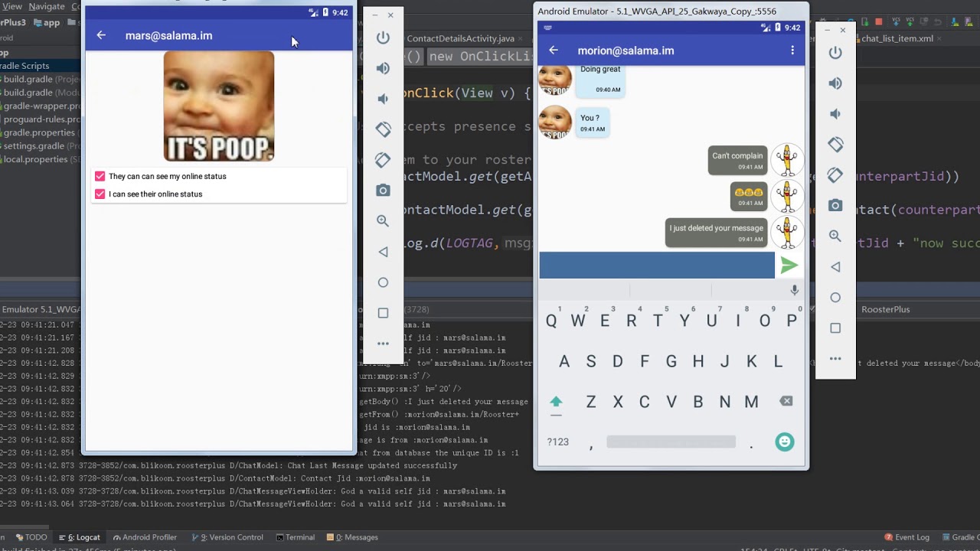
Task: Take screenshot with right emulator camera icon
Action: click(x=835, y=206)
